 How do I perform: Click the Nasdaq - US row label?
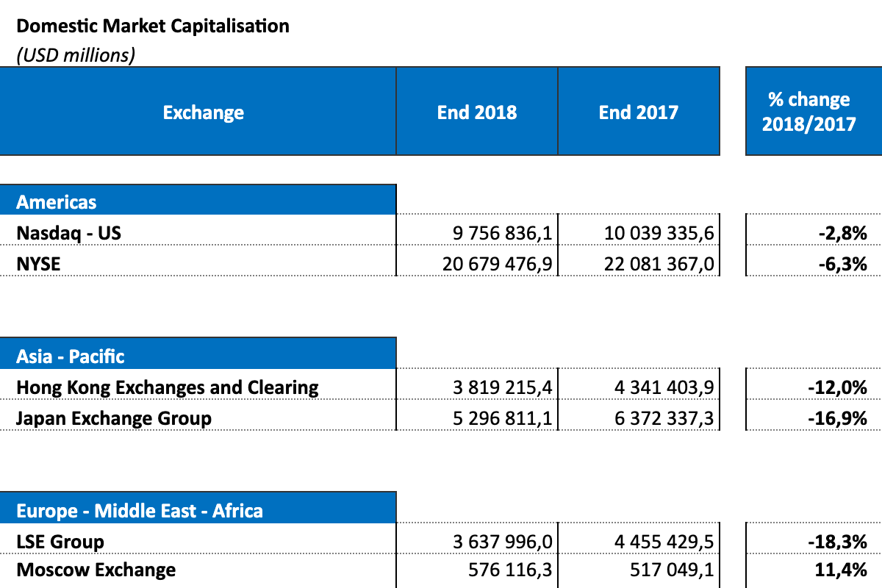(x=69, y=233)
